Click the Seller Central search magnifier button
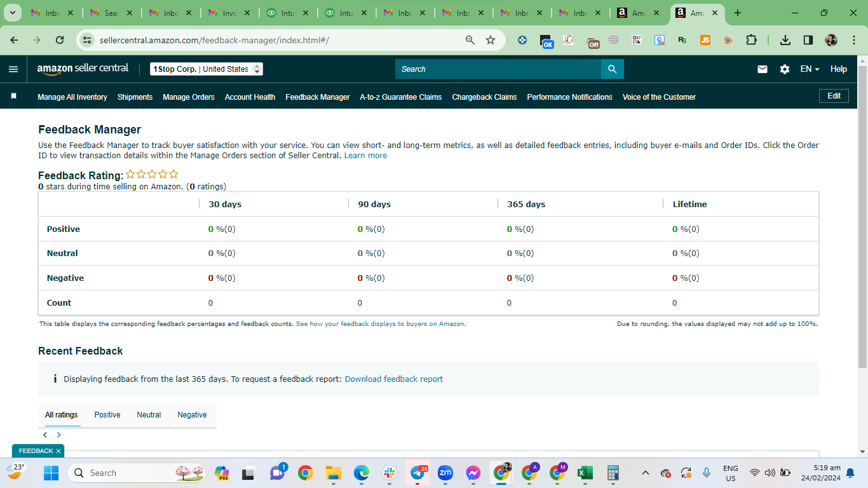 613,69
